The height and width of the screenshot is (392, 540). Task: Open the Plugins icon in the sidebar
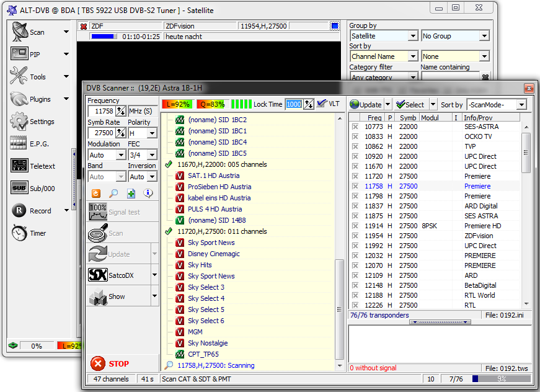click(19, 99)
